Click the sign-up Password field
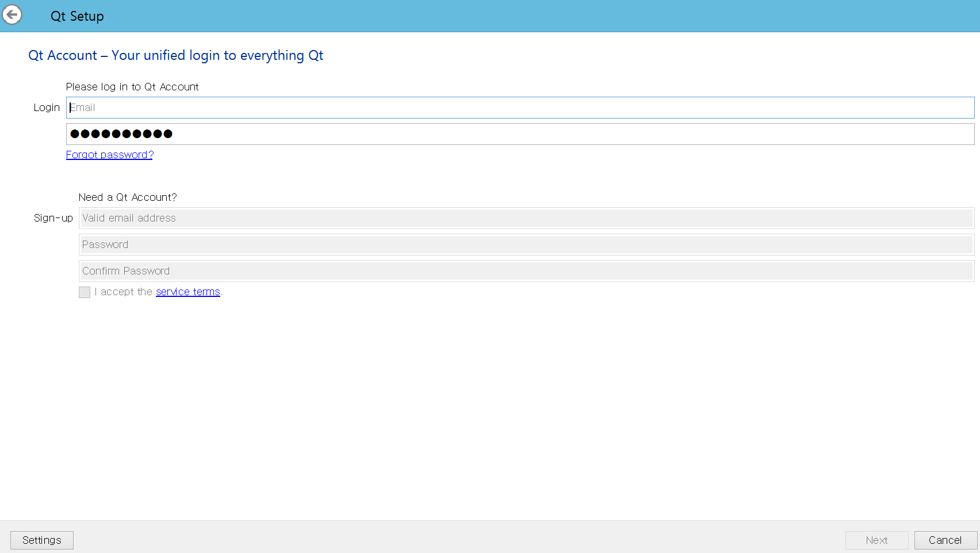Viewport: 980px width, 553px height. tap(526, 245)
